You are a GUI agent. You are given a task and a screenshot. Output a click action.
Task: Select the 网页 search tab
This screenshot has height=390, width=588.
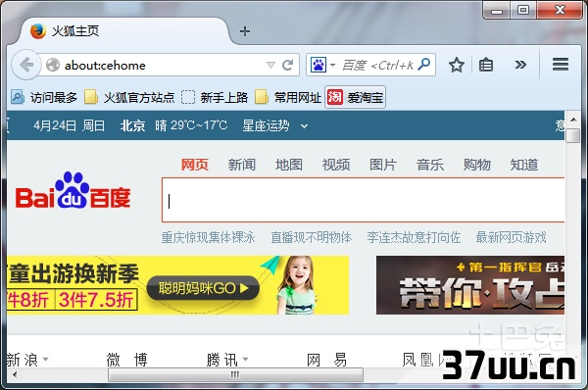(195, 165)
